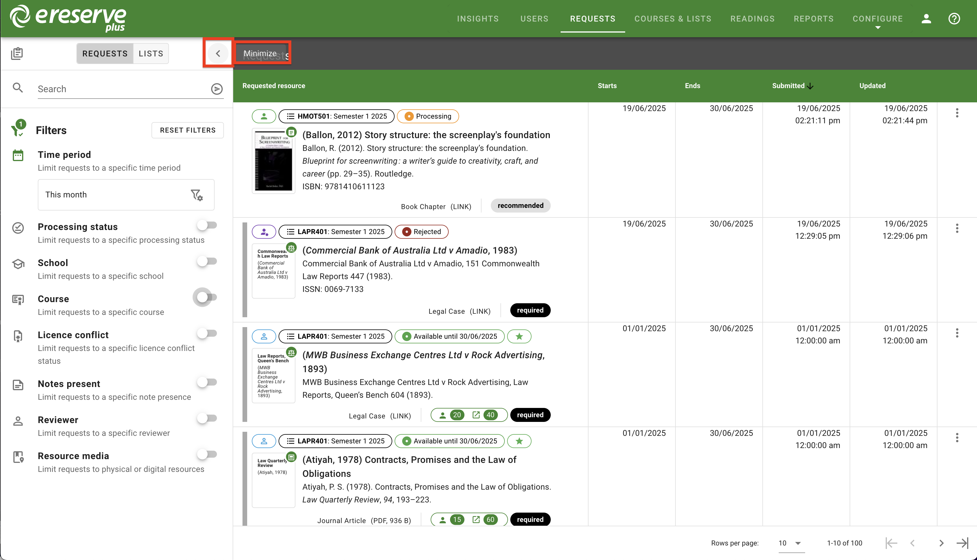The height and width of the screenshot is (560, 977).
Task: Click star badge on MWB Business request
Action: click(x=519, y=336)
